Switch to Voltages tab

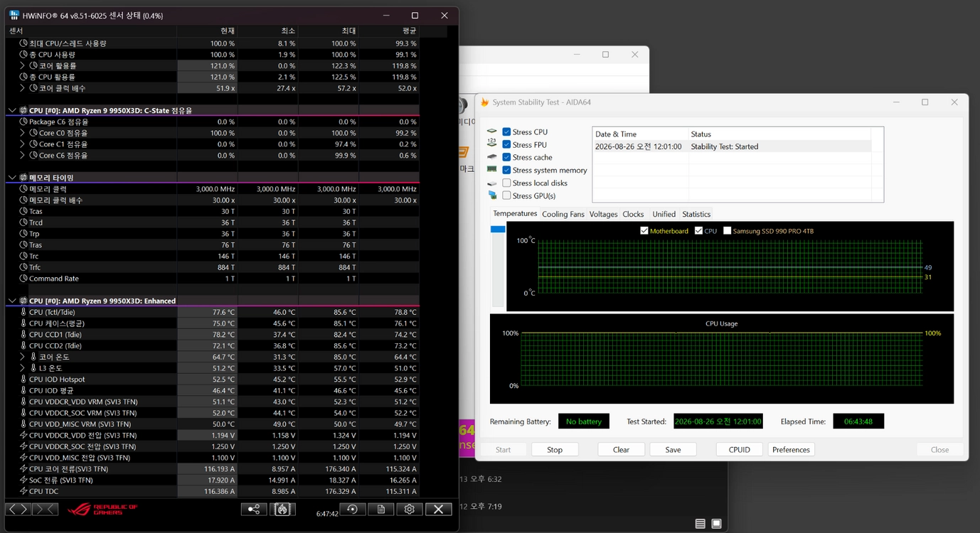click(603, 214)
